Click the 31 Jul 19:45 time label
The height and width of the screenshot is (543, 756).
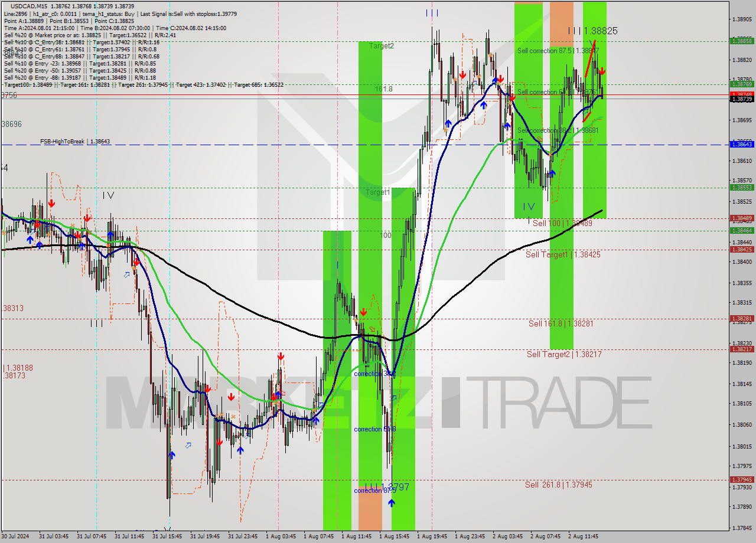pyautogui.click(x=205, y=537)
